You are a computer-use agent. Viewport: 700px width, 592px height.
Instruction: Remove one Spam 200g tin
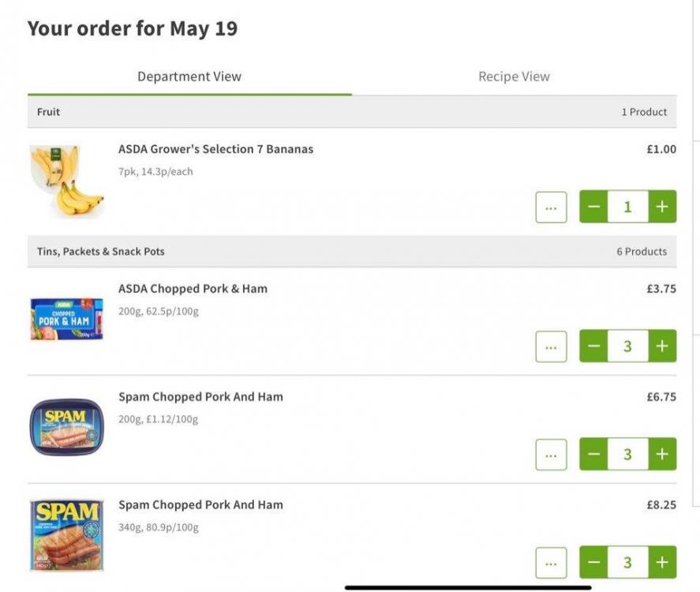[594, 454]
